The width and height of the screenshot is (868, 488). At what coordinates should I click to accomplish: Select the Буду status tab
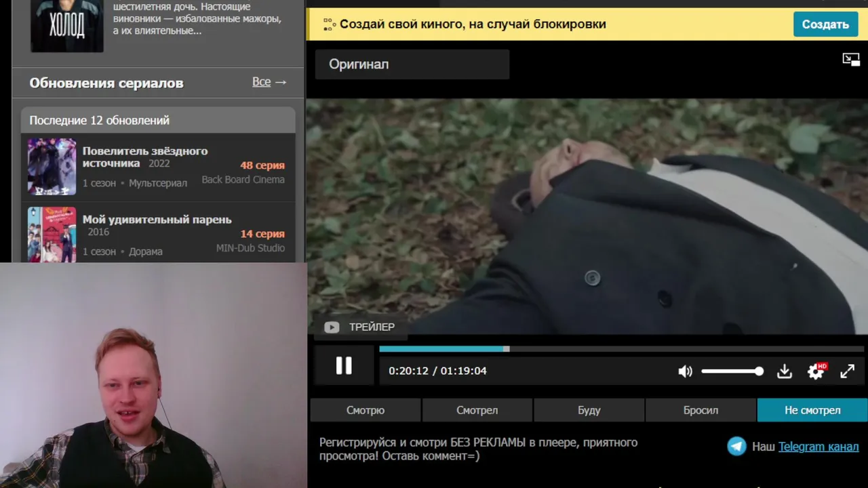[589, 410]
